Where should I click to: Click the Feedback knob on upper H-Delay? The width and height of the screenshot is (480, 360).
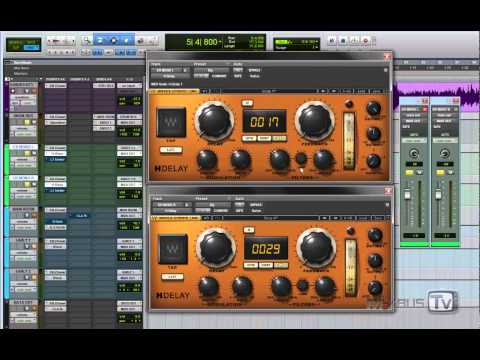314,121
